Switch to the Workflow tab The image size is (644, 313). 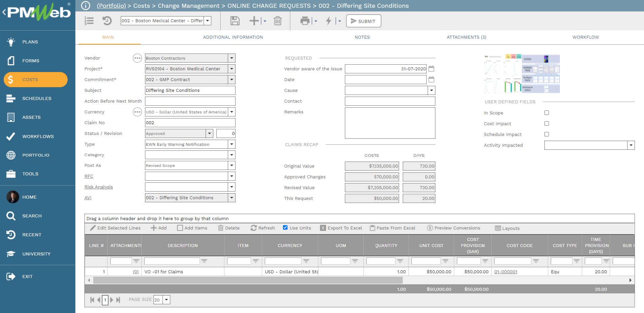pyautogui.click(x=585, y=37)
